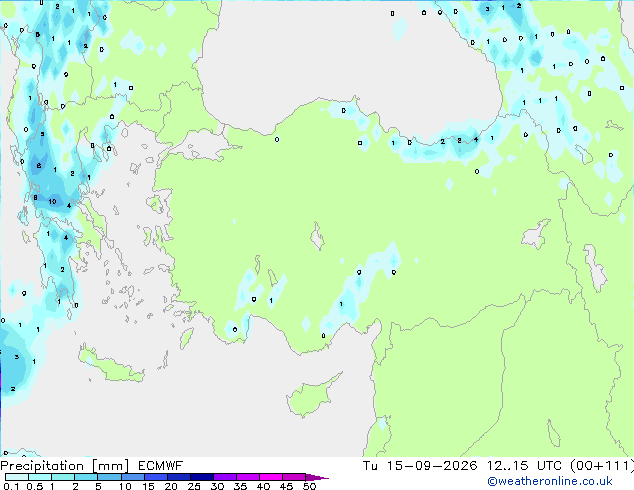This screenshot has height=490, width=634.
Task: Click the legend swatch between 0.1 and 0.5
Action: (x=17, y=477)
